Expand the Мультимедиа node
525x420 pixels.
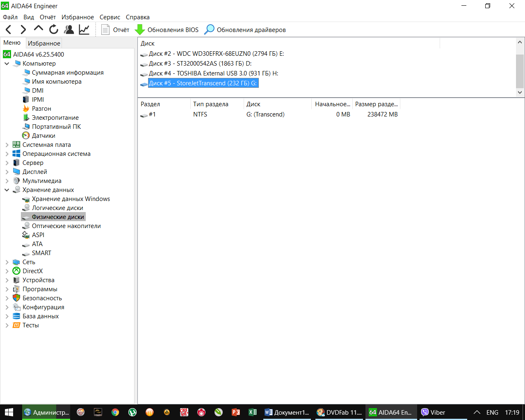(7, 181)
